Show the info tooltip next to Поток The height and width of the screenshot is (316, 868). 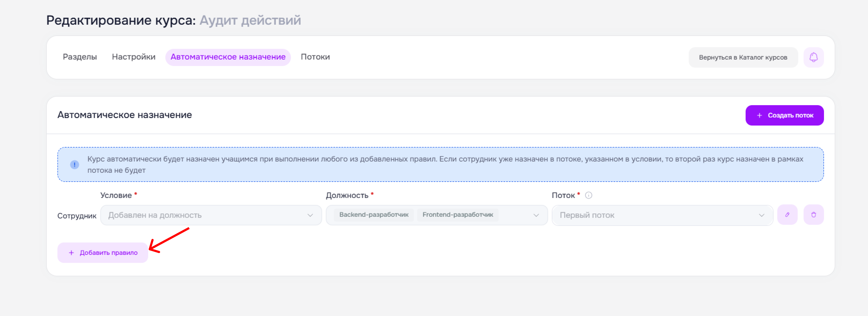tap(588, 195)
